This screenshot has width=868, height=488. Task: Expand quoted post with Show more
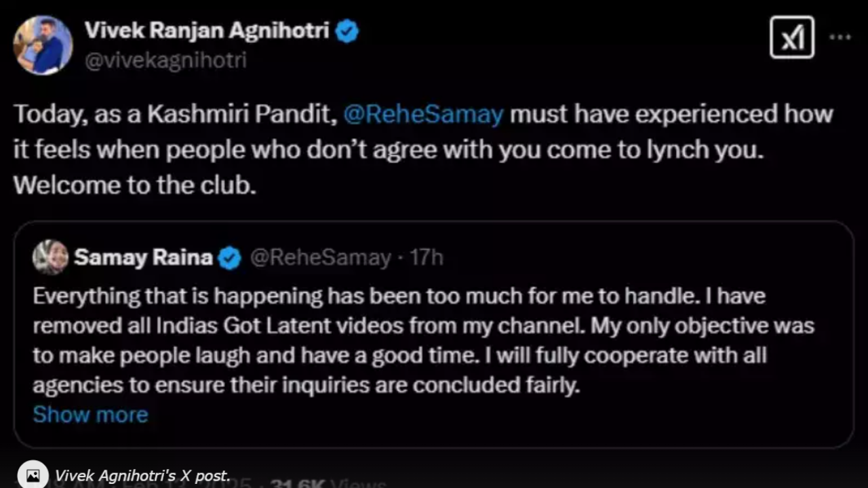90,414
